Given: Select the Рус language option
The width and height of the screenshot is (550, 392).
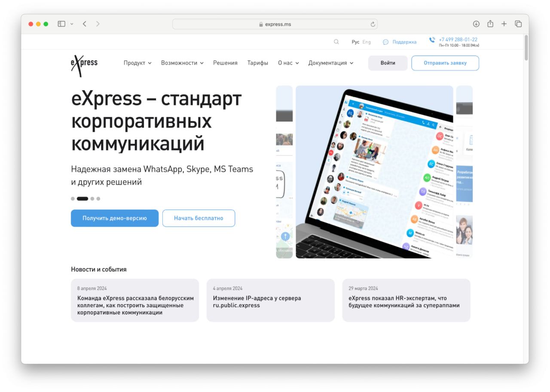Looking at the screenshot, I should click(355, 42).
